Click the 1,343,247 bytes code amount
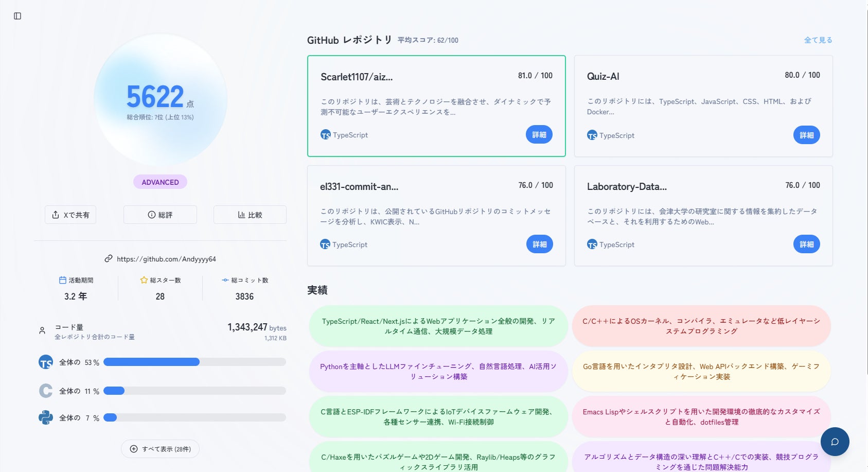The height and width of the screenshot is (472, 868). (x=257, y=327)
